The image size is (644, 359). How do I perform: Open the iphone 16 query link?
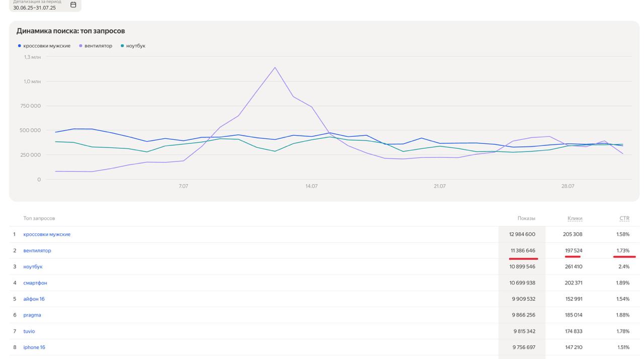point(34,347)
